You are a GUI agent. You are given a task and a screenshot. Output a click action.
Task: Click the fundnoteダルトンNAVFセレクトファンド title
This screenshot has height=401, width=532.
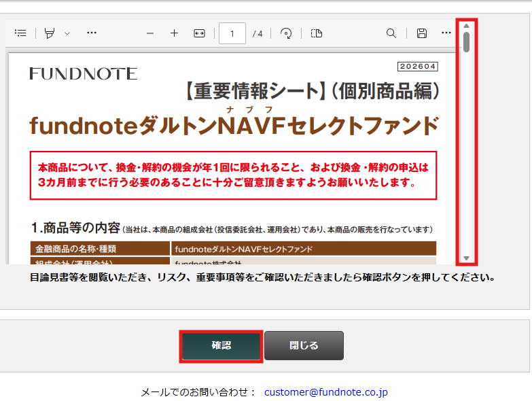tap(234, 126)
